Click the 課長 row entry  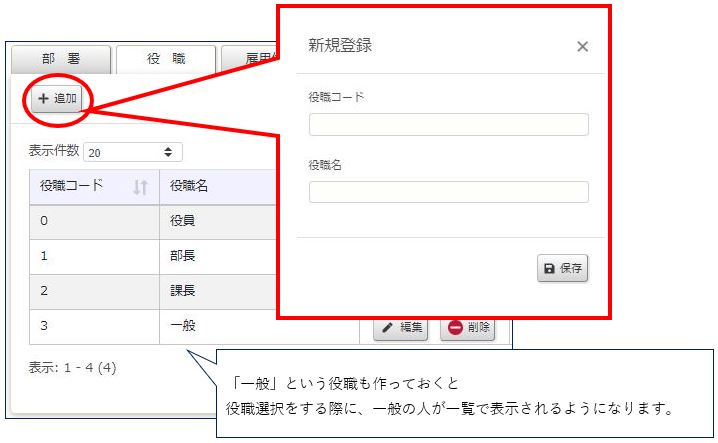[x=183, y=291]
